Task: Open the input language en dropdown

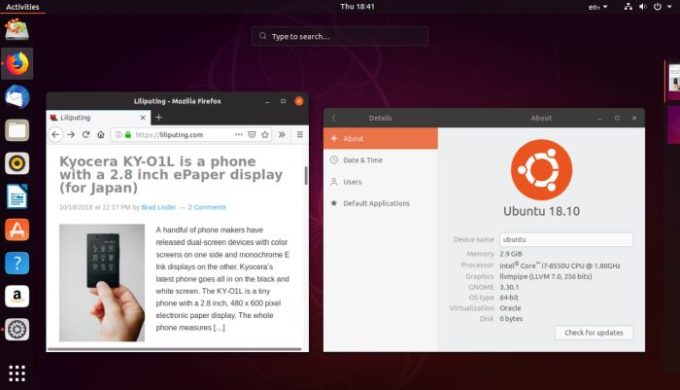Action: [x=598, y=7]
